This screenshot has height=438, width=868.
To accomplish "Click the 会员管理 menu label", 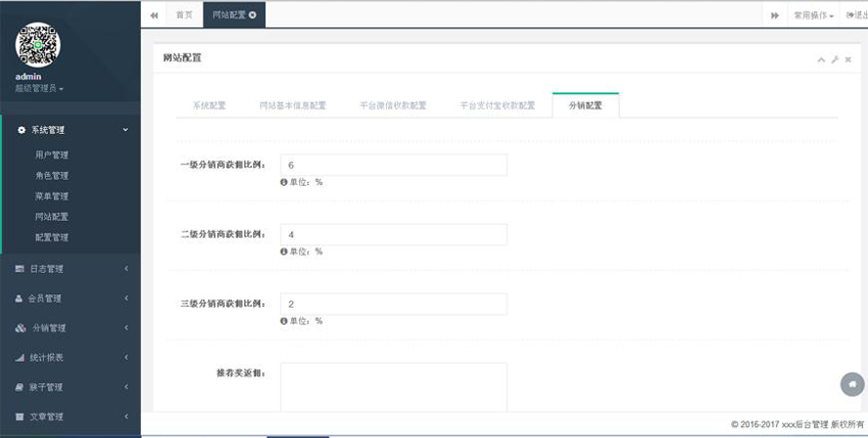I will (x=44, y=298).
